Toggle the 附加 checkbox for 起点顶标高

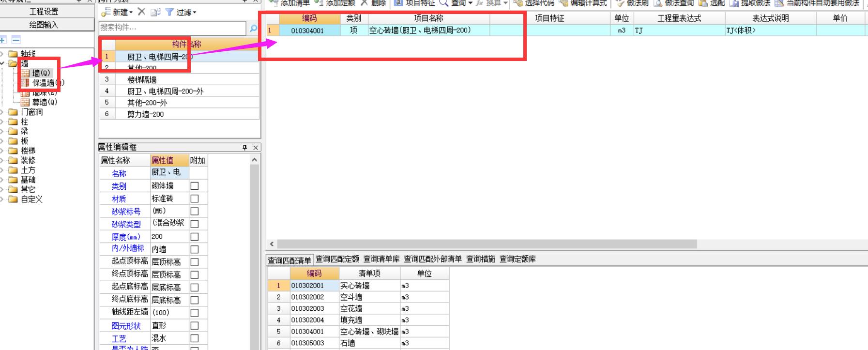(195, 262)
